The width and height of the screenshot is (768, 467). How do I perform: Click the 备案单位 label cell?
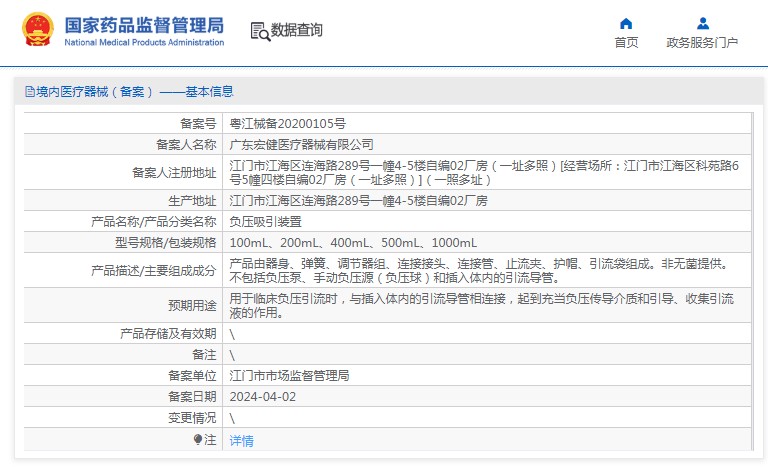[x=123, y=375]
